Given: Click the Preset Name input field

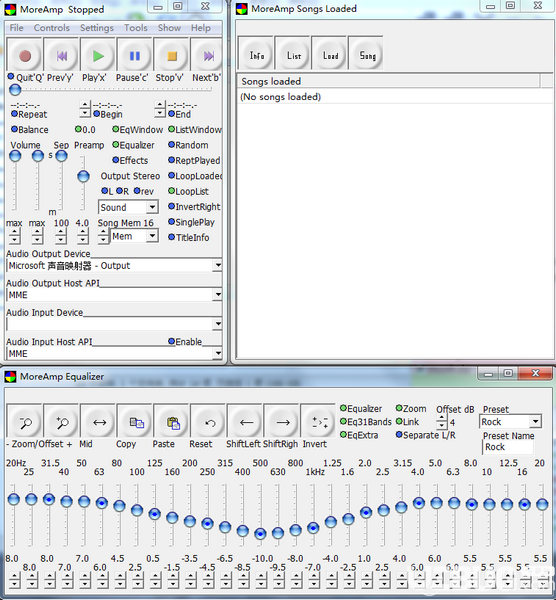Looking at the screenshot, I should 508,447.
